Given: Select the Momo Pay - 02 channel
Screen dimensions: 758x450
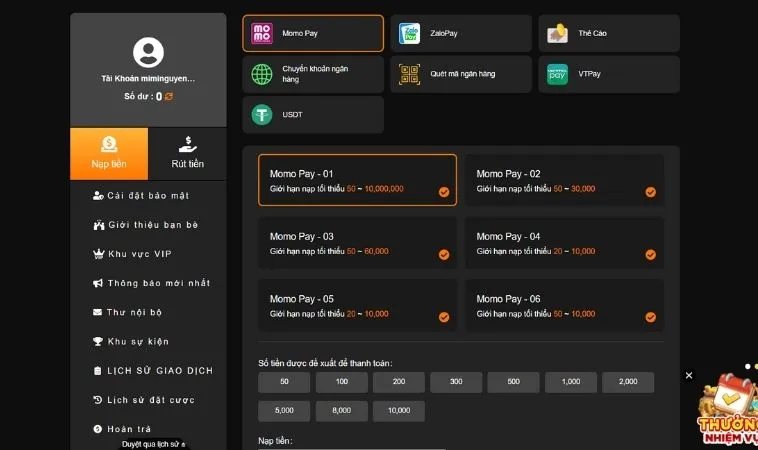Looking at the screenshot, I should tap(564, 180).
